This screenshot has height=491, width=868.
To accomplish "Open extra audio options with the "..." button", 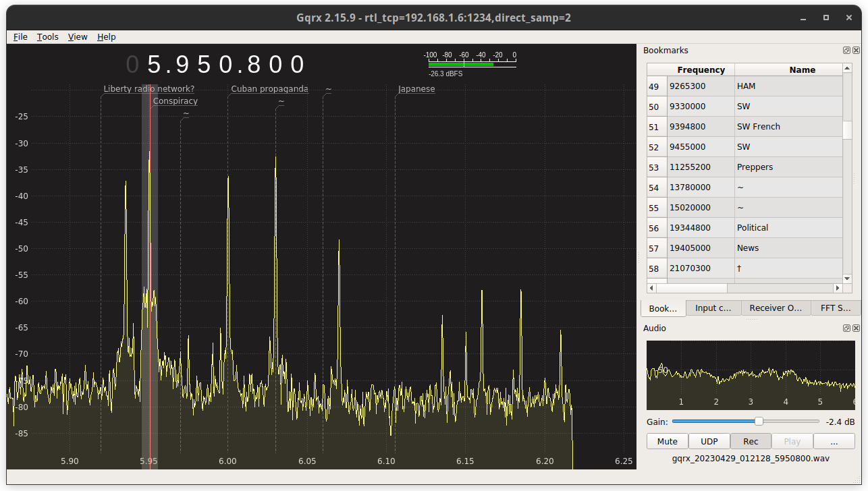I will point(834,441).
